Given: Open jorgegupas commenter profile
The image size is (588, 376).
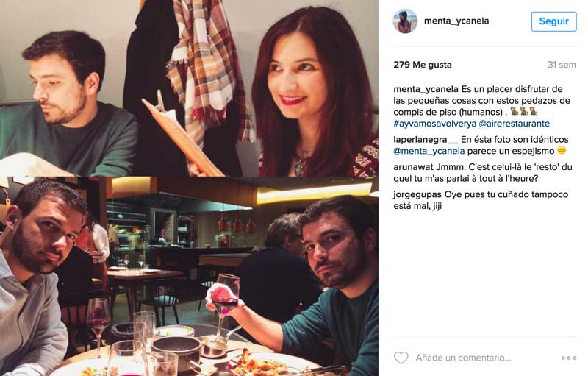Looking at the screenshot, I should (x=417, y=194).
